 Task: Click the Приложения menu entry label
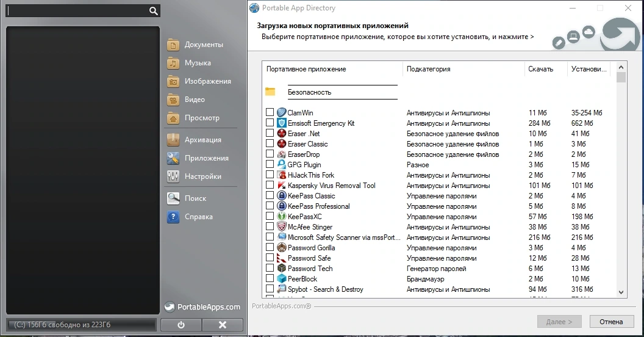[x=207, y=158]
